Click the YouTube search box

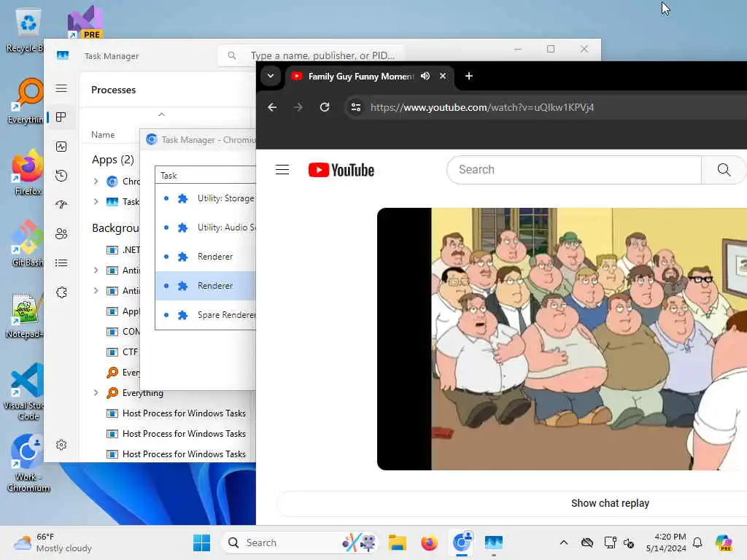(x=574, y=169)
